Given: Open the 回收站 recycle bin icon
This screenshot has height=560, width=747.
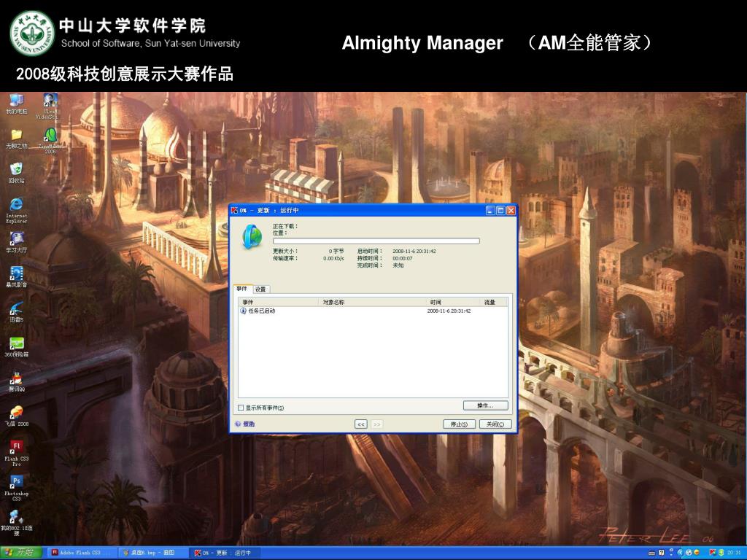Looking at the screenshot, I should point(16,174).
